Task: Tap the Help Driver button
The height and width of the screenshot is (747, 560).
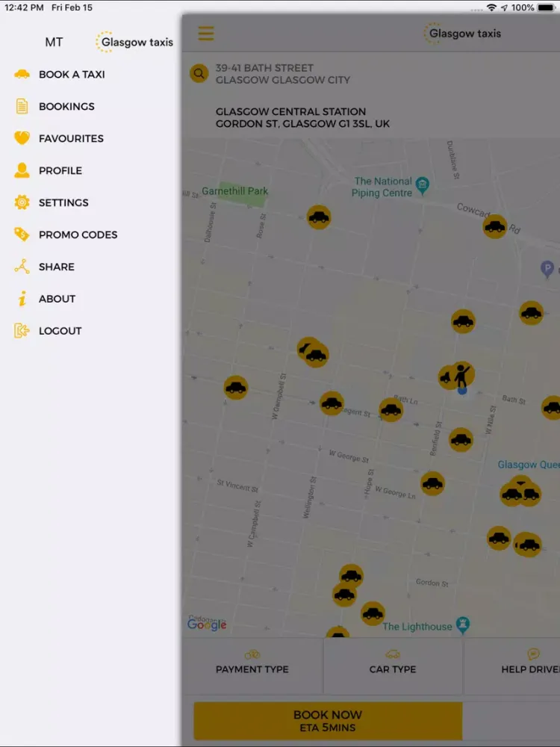Action: pyautogui.click(x=512, y=666)
